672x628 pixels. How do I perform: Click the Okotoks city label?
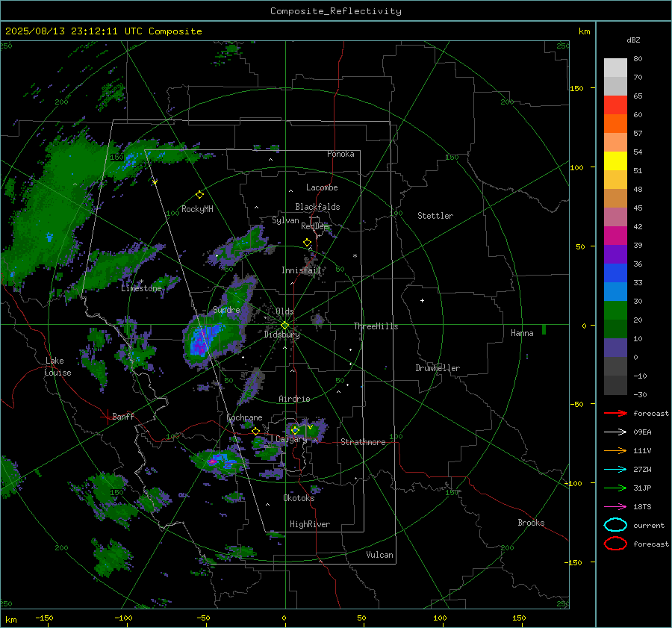click(299, 498)
